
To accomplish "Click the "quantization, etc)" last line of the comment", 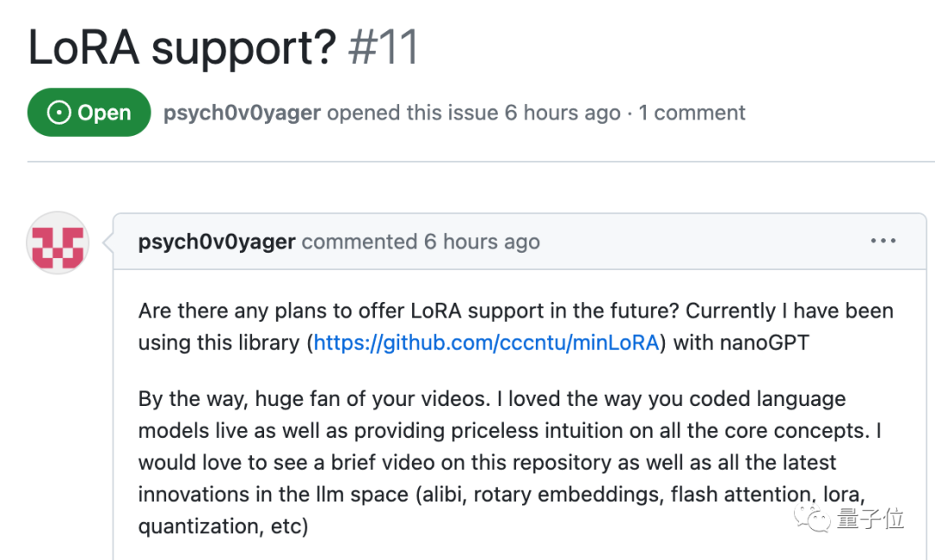I will (x=223, y=526).
